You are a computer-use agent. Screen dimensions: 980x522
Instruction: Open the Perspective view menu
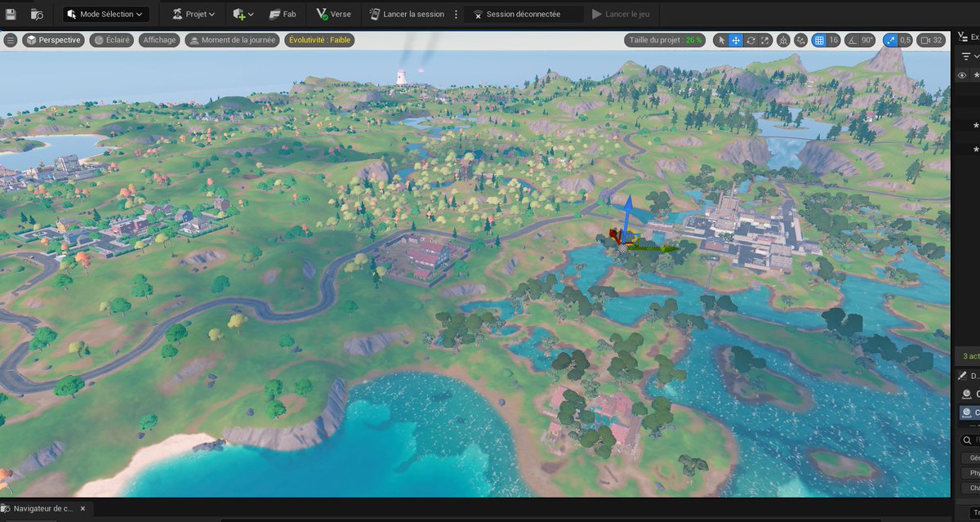point(54,40)
